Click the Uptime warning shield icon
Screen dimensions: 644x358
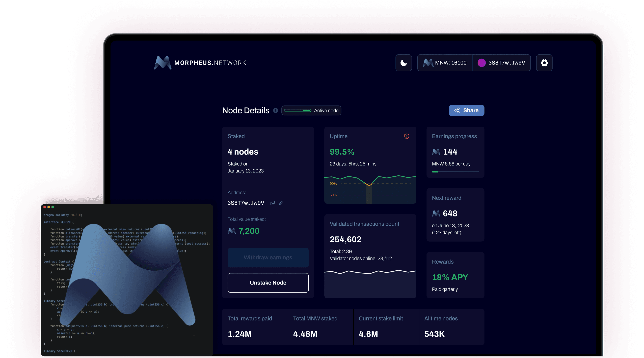(x=407, y=136)
